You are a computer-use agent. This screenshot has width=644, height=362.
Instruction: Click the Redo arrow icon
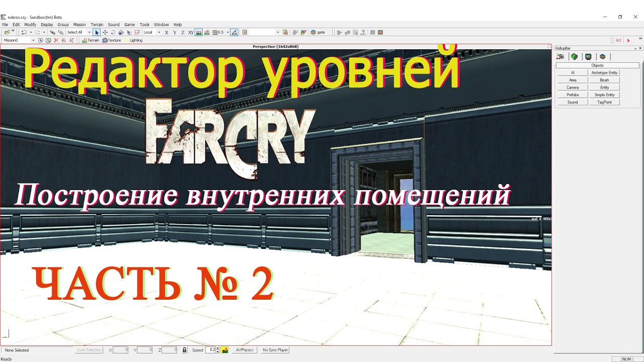click(37, 32)
